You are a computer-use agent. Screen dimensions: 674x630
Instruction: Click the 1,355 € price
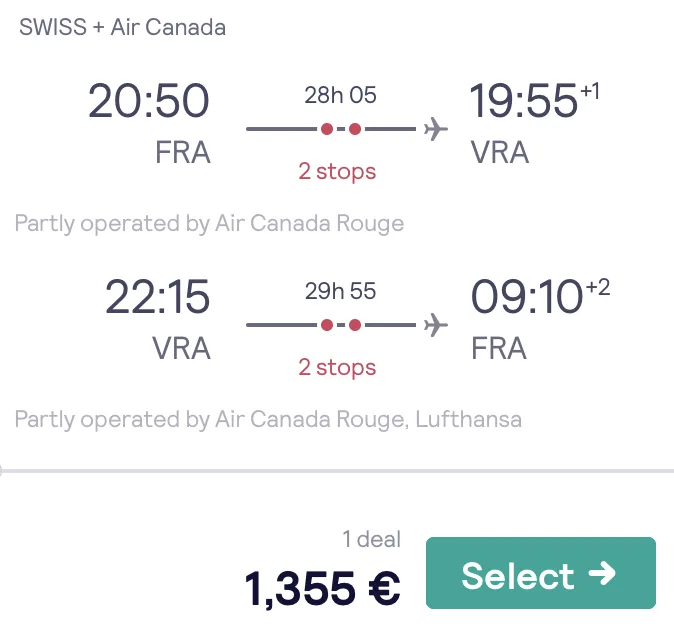pos(322,588)
